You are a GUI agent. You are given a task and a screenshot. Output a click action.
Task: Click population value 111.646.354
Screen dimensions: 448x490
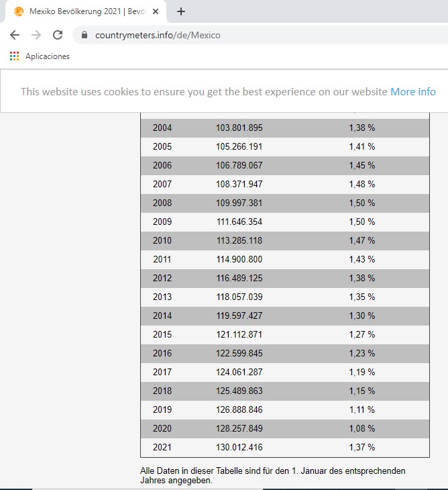[239, 222]
